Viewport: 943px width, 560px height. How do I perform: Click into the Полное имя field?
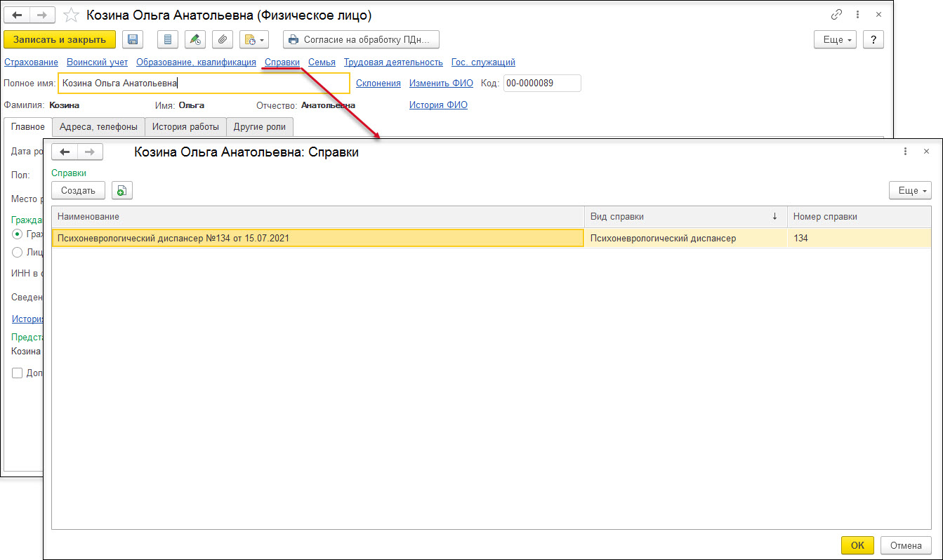point(204,83)
